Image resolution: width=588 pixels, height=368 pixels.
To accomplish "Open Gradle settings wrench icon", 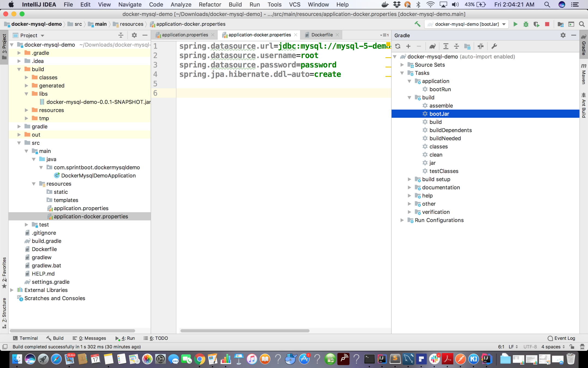I will (494, 46).
